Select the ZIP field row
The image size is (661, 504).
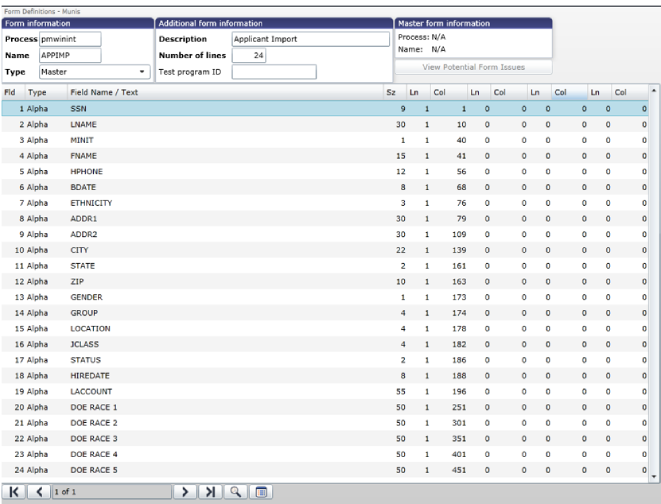325,281
